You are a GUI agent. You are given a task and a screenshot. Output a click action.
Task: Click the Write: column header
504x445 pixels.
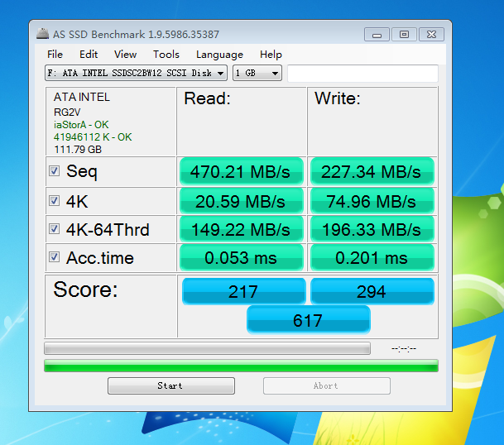pyautogui.click(x=338, y=98)
